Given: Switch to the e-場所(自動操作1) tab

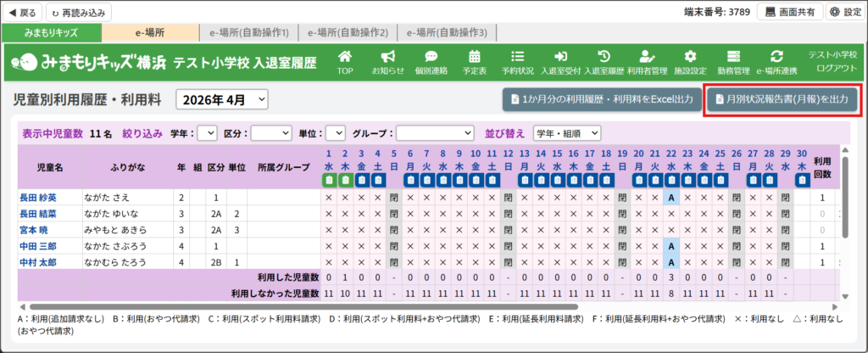Looking at the screenshot, I should (x=249, y=33).
